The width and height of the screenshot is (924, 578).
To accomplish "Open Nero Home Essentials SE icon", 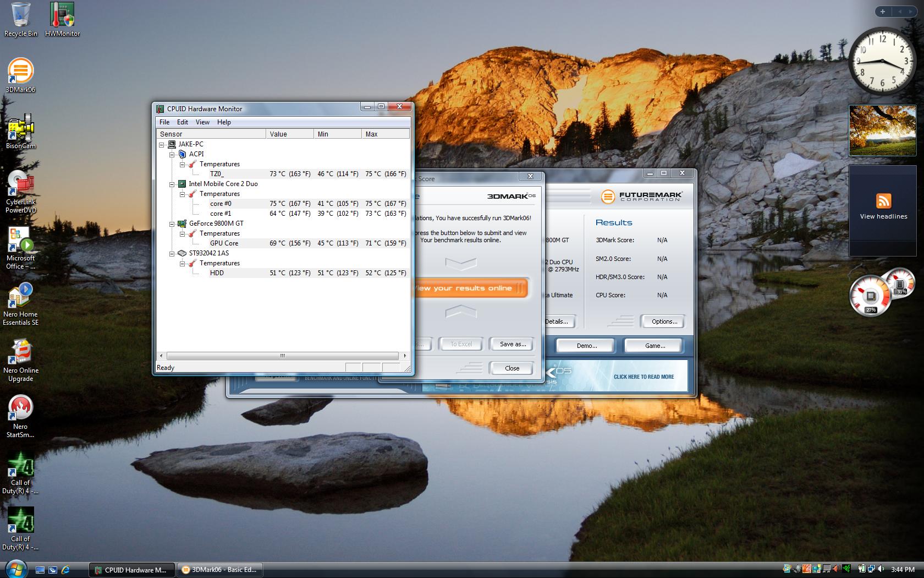I will (x=20, y=304).
